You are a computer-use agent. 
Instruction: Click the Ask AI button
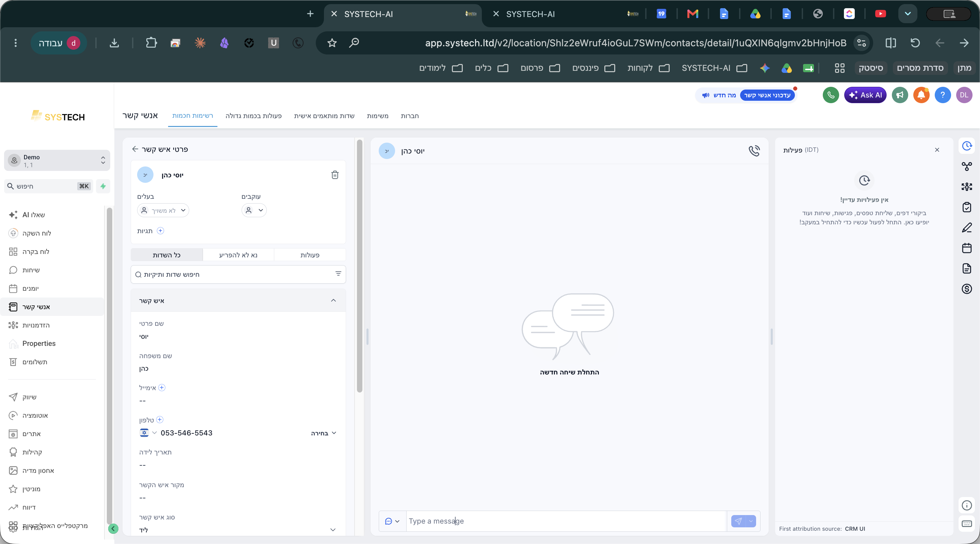pyautogui.click(x=865, y=95)
